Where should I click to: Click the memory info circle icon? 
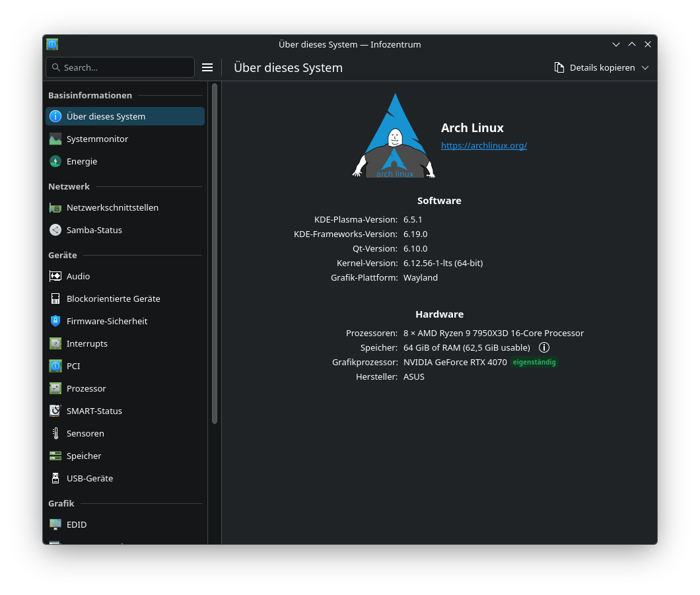pos(543,348)
